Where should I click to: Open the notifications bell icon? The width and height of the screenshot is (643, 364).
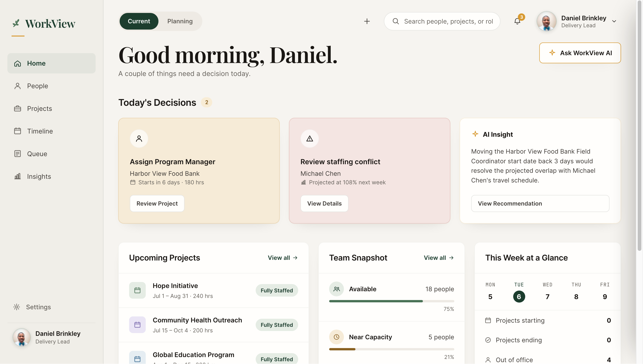point(517,21)
